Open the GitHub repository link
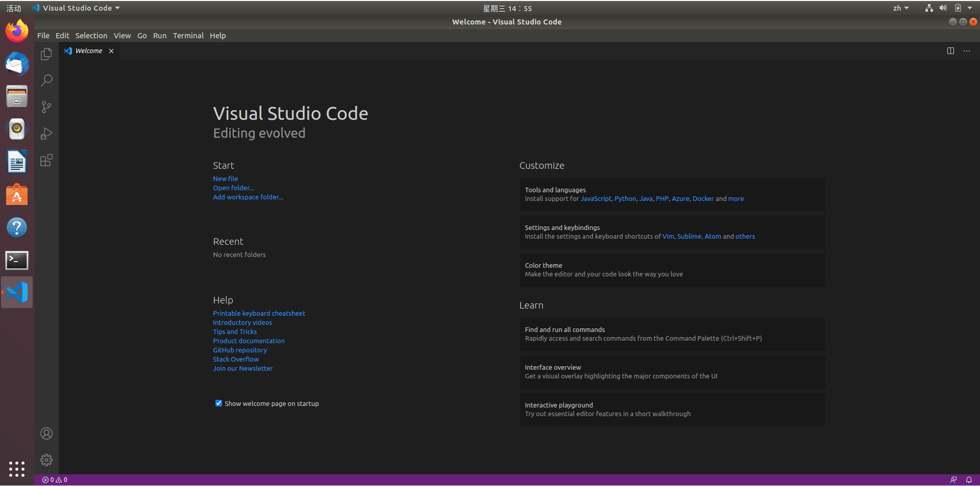Image resolution: width=980 pixels, height=486 pixels. pos(240,350)
